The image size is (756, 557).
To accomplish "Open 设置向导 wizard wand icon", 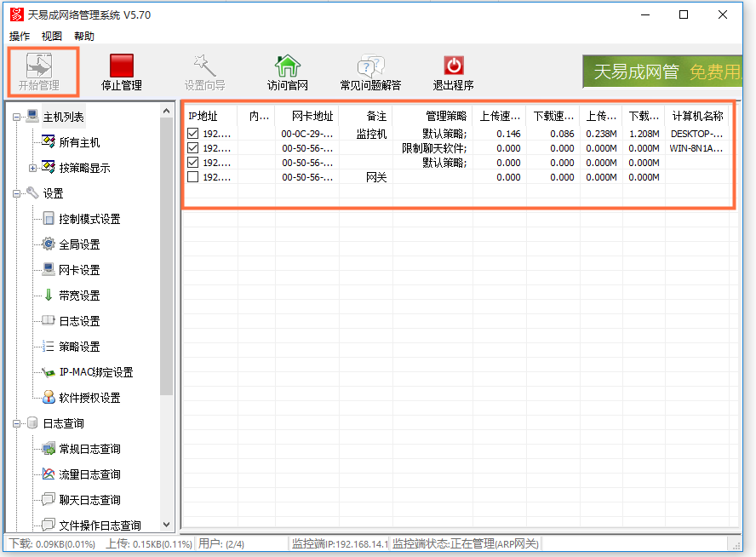I will tap(204, 66).
